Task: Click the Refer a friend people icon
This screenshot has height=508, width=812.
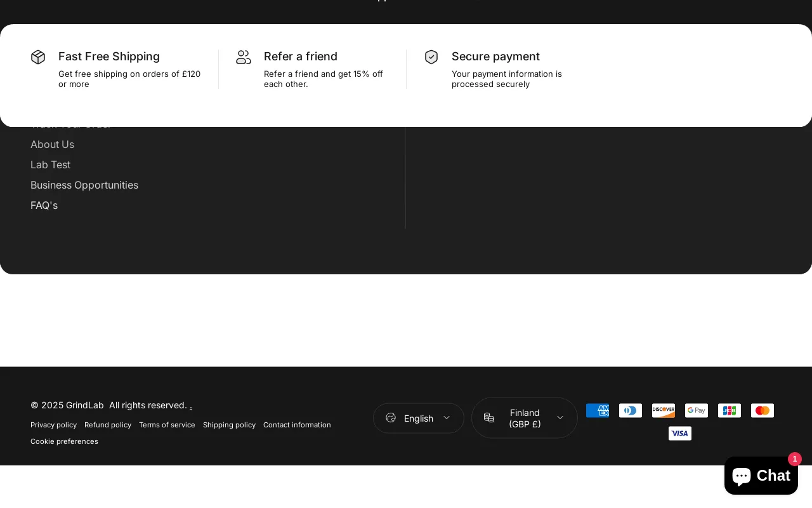Action: [244, 57]
